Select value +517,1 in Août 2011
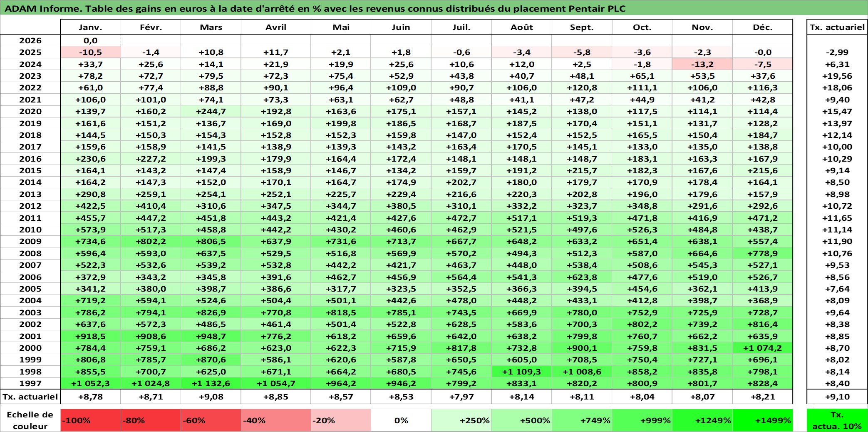The width and height of the screenshot is (868, 432). pyautogui.click(x=522, y=218)
